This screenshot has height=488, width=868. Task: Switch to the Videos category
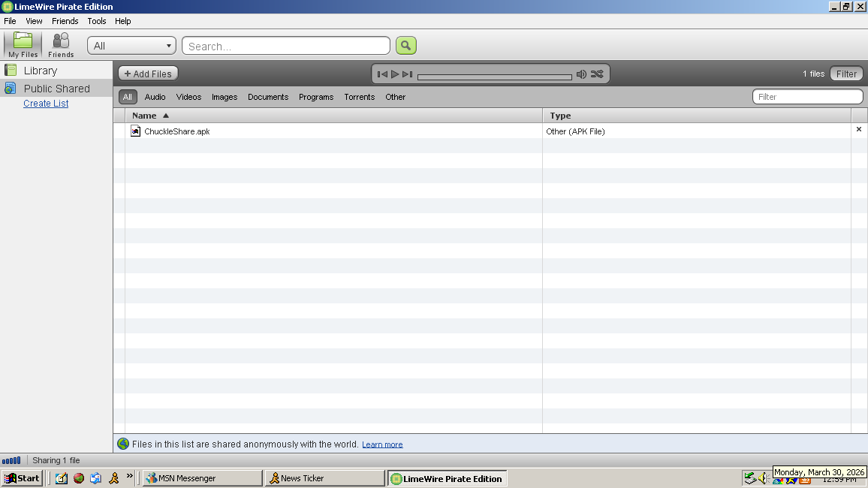coord(188,97)
